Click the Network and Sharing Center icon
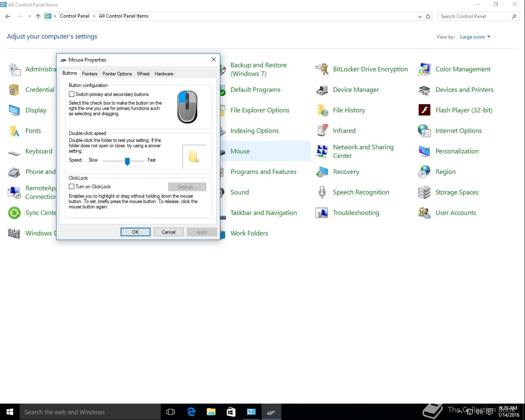 coord(322,151)
